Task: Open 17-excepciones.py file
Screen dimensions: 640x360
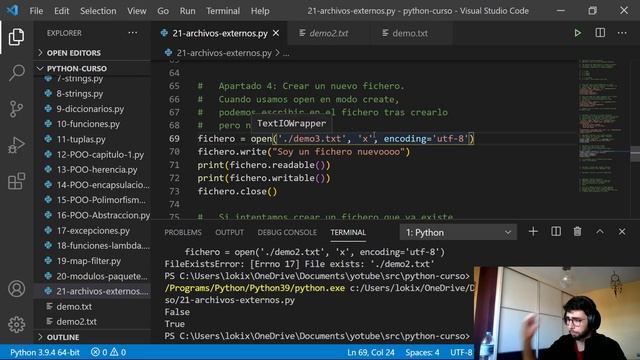Action: point(93,231)
